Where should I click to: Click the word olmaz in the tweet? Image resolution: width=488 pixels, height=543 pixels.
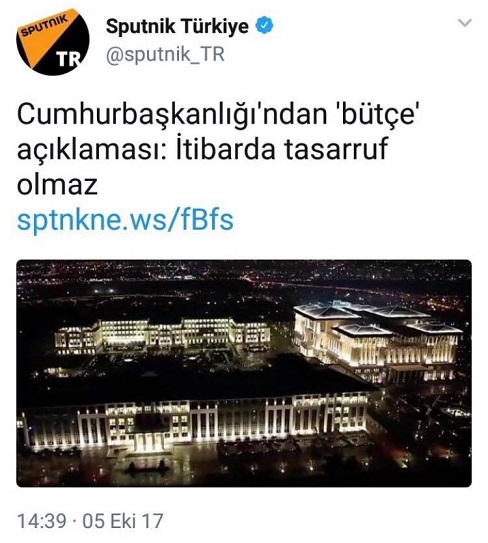coord(57,184)
